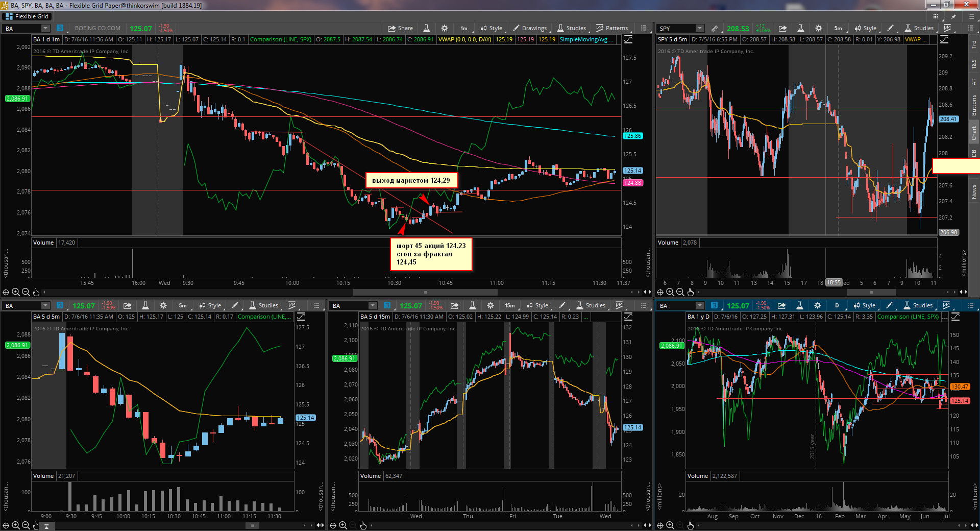
Task: Open the flask icon on SPY chart
Action: tap(801, 28)
